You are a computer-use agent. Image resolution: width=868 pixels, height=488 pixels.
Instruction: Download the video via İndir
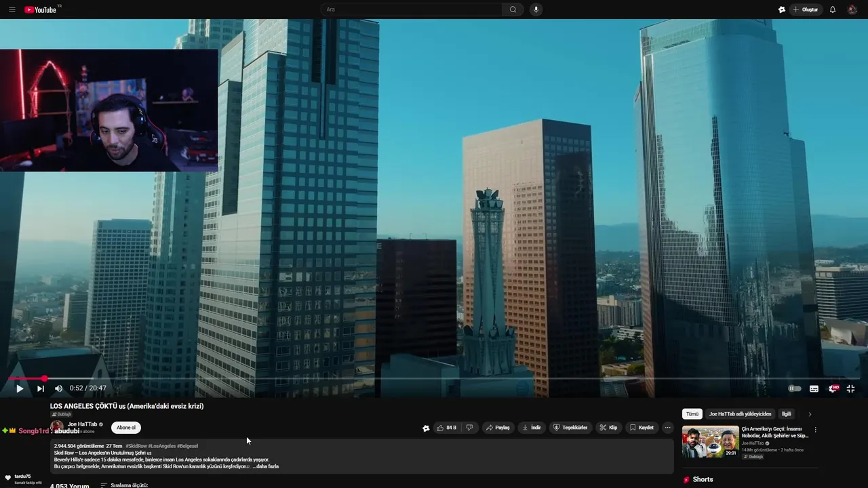(531, 428)
